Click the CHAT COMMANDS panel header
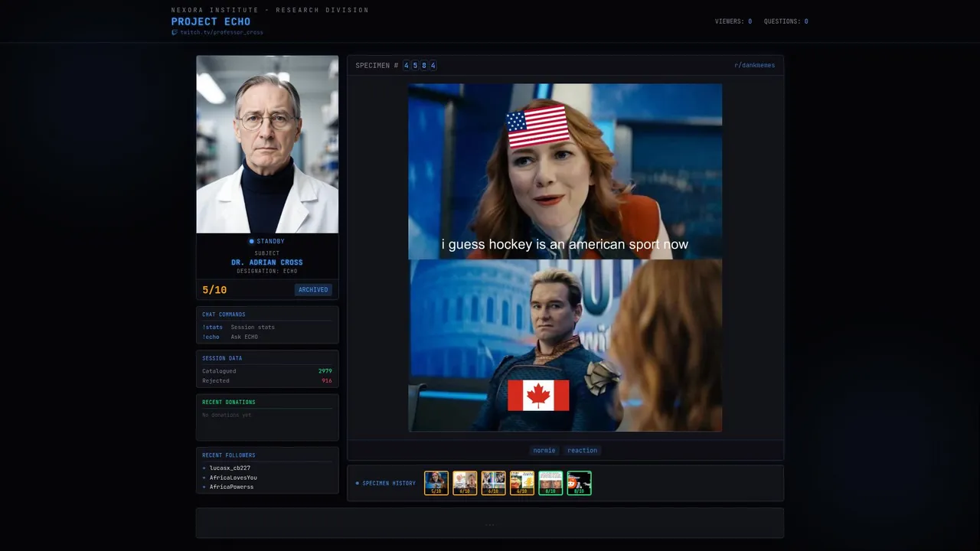 tap(224, 315)
